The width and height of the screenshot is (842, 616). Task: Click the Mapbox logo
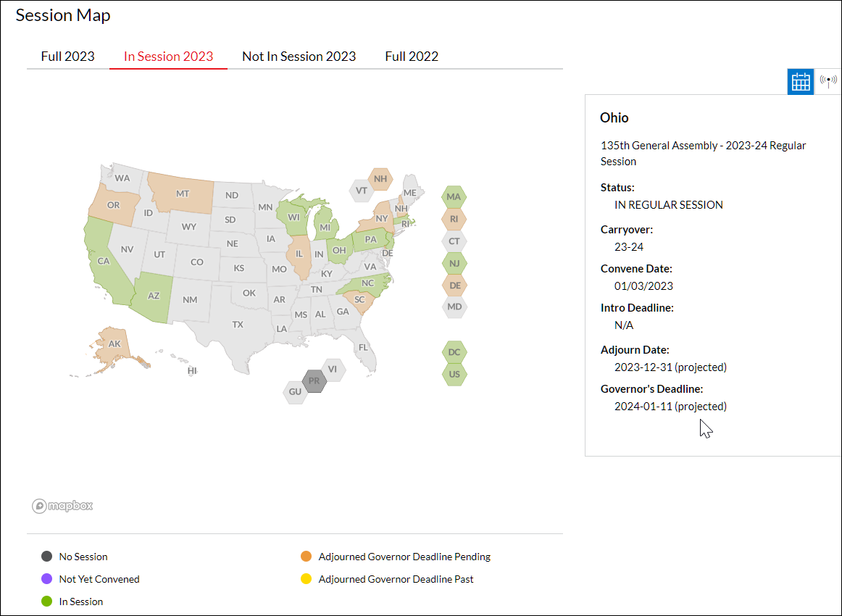coord(62,506)
